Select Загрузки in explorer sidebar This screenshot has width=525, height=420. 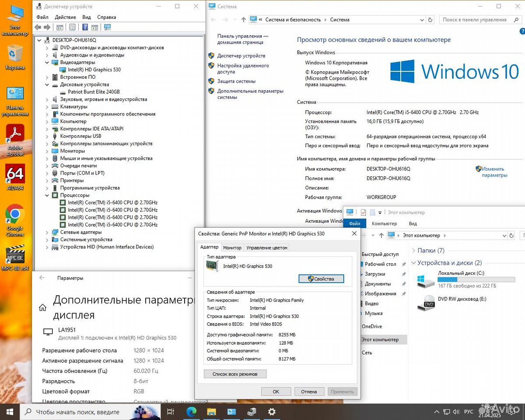[375, 274]
